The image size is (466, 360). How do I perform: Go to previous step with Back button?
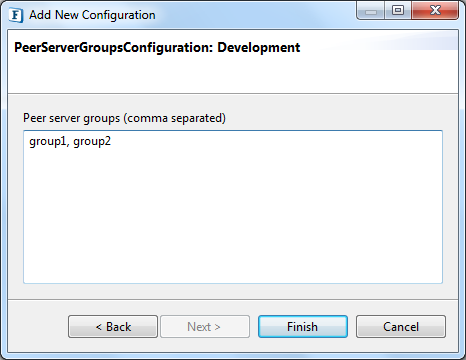click(113, 327)
